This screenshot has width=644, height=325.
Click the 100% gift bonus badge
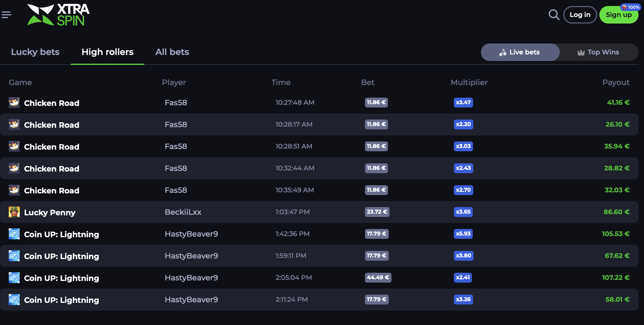point(631,7)
